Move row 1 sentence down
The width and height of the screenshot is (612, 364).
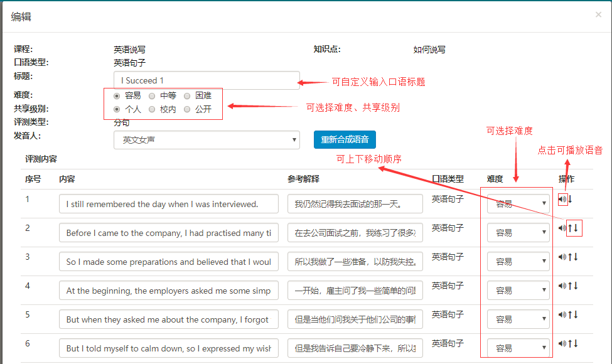570,200
